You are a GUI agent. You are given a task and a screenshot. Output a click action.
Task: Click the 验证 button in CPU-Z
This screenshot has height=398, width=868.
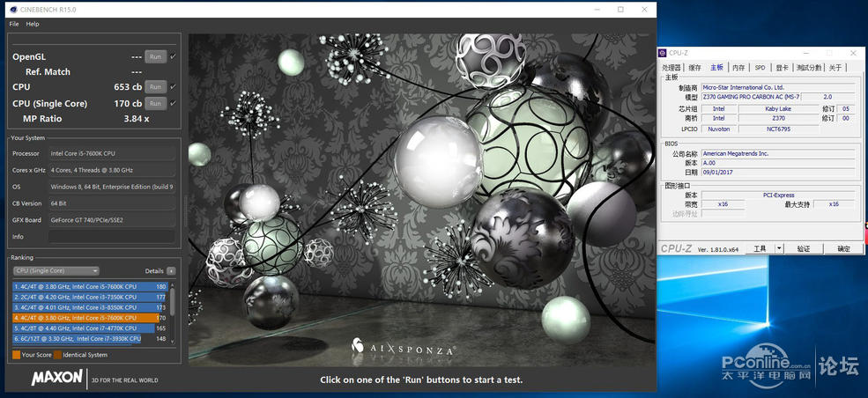[804, 248]
